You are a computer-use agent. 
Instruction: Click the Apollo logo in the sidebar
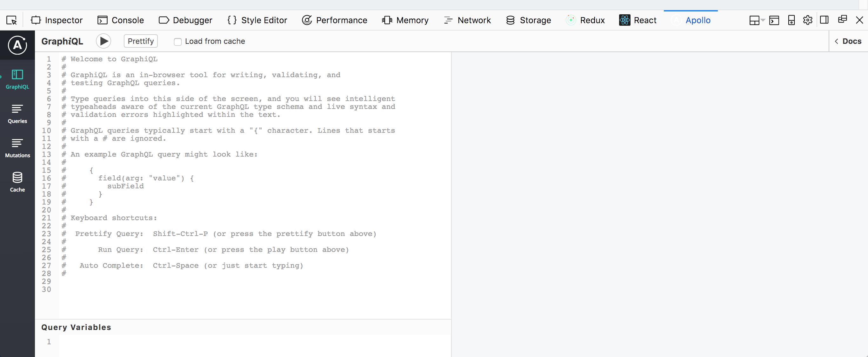pyautogui.click(x=17, y=45)
